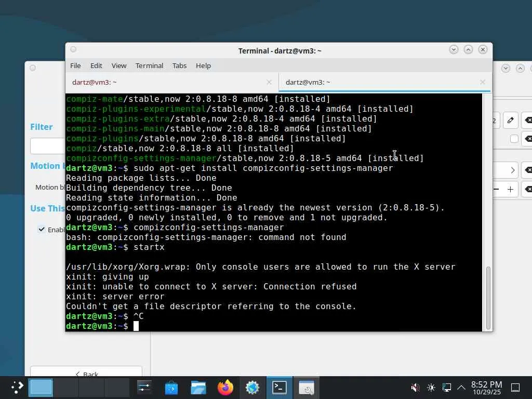Toggle the unchecked checkbox below the pencil button

point(514,138)
